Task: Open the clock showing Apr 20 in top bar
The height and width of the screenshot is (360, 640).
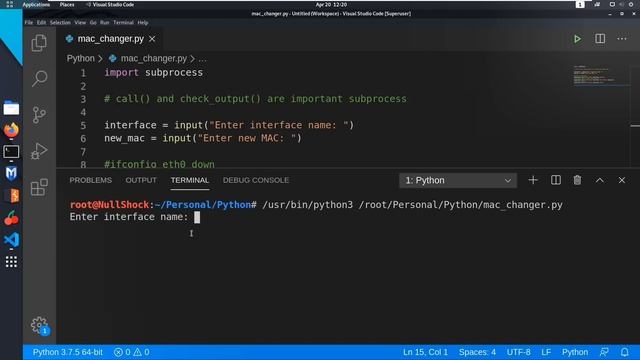Action: click(331, 4)
